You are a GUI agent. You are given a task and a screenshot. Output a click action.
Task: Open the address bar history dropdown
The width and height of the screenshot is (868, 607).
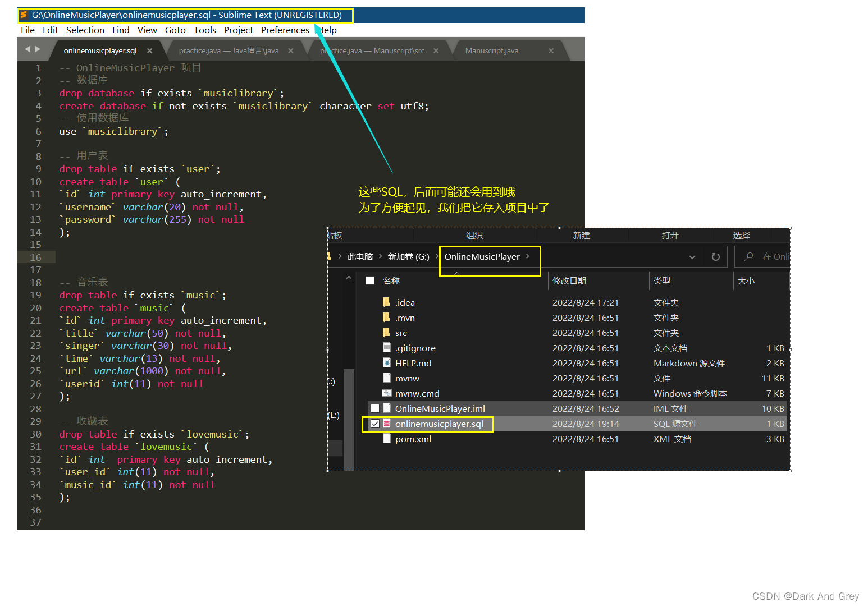[x=692, y=257]
